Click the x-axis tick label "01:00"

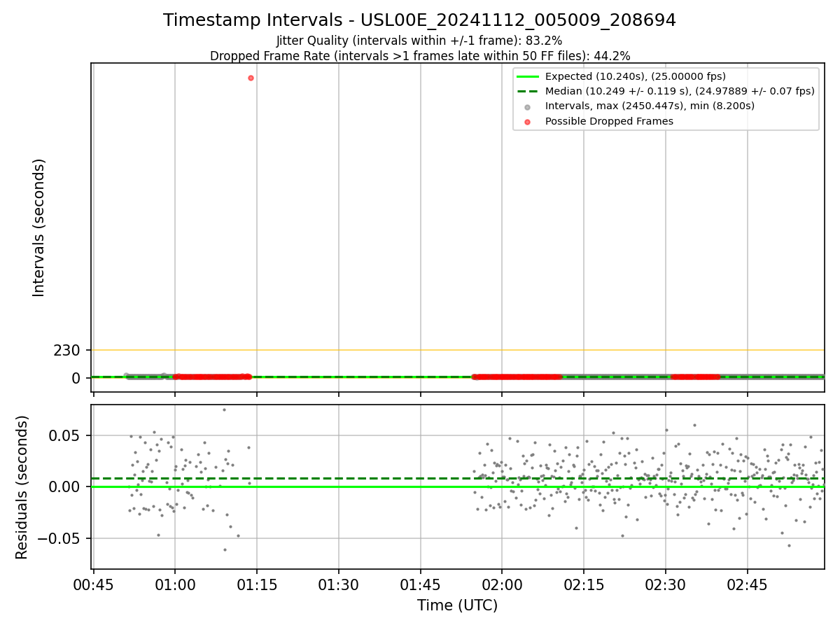point(175,584)
